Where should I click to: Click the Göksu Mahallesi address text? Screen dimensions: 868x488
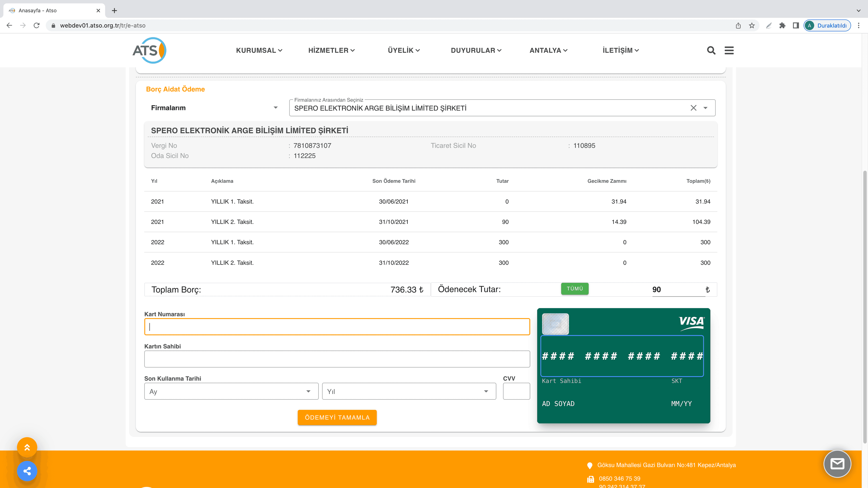[x=667, y=465]
